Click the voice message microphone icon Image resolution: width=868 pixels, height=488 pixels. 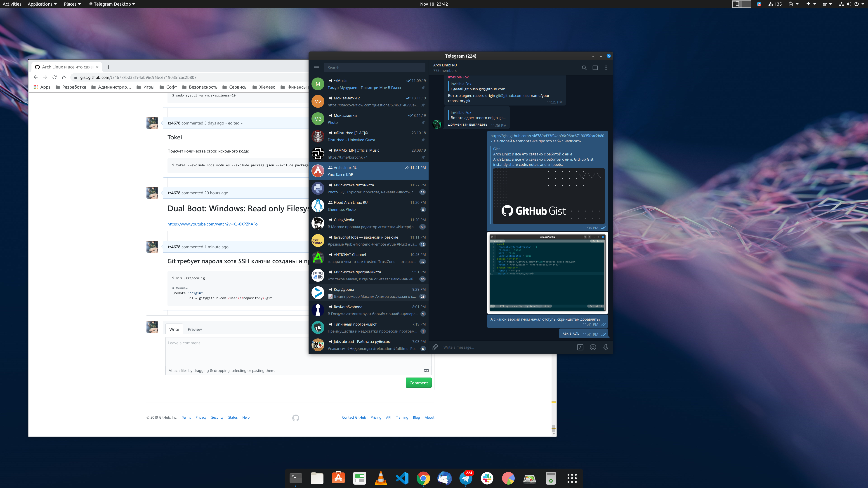coord(606,347)
